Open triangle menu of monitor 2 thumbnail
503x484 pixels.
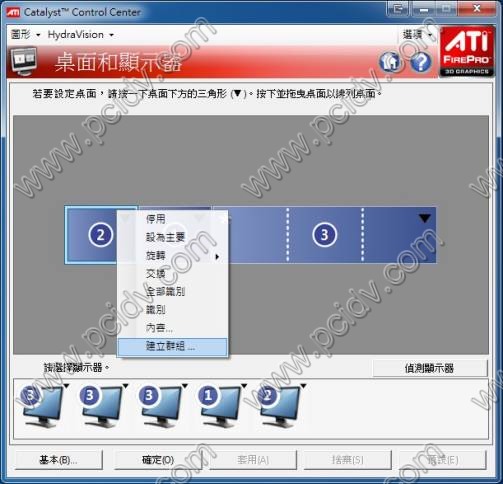[x=303, y=386]
